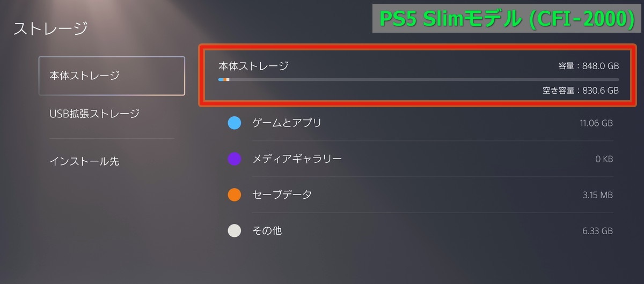
Task: Click the orange Saved Data circle icon
Action: 235,195
